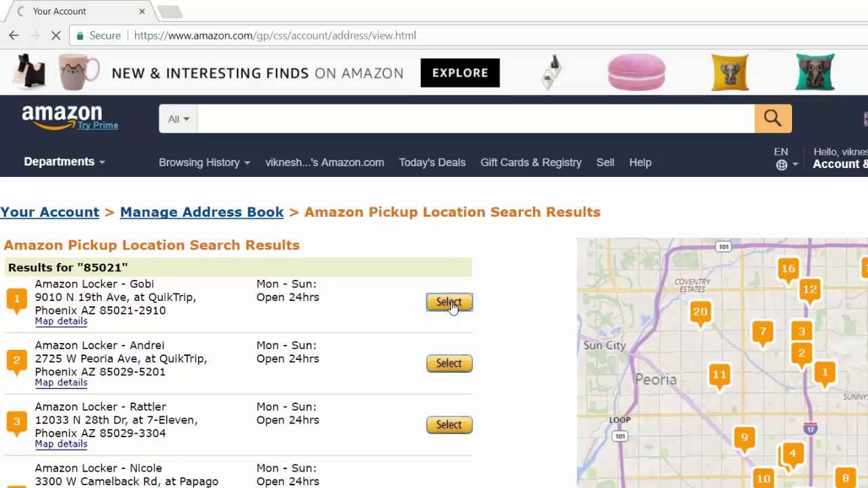Viewport: 868px width, 488px height.
Task: Go to Your Account breadcrumb
Action: pos(50,212)
